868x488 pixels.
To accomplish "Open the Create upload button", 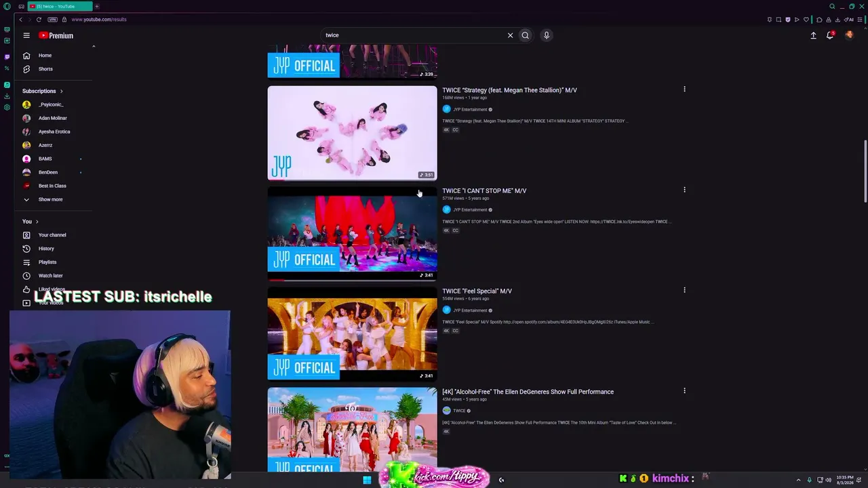I will (x=813, y=35).
